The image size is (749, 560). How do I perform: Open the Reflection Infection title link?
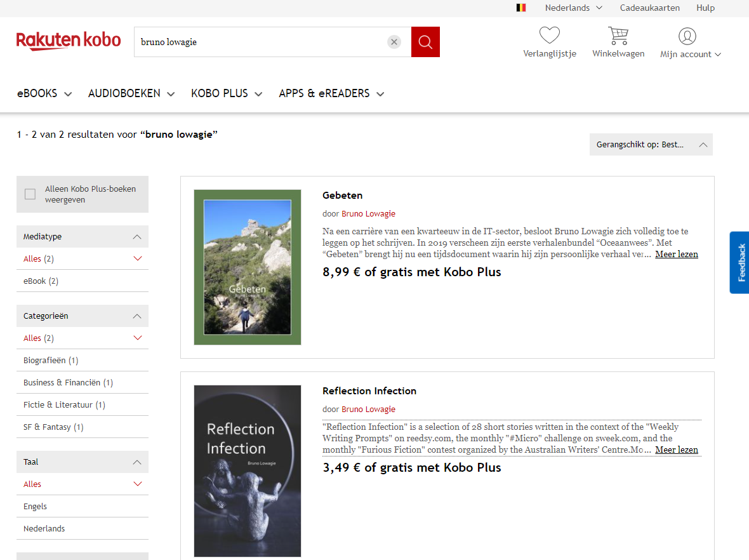click(x=369, y=391)
